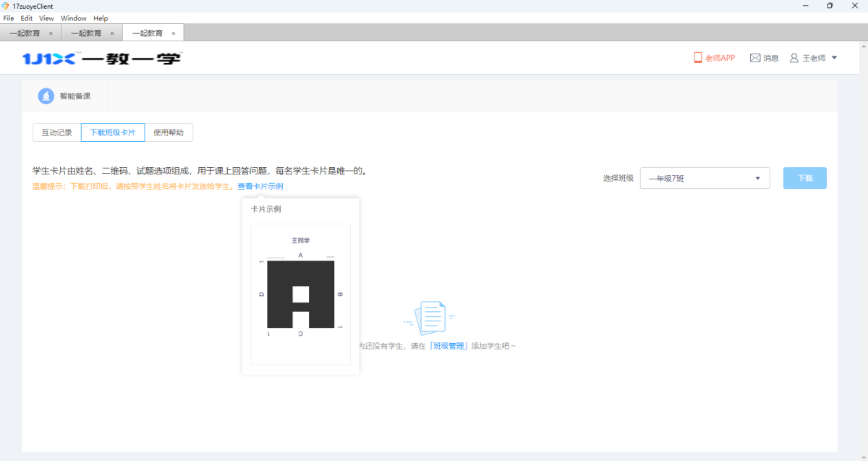868x461 pixels.
Task: Open the File menu
Action: (x=9, y=18)
